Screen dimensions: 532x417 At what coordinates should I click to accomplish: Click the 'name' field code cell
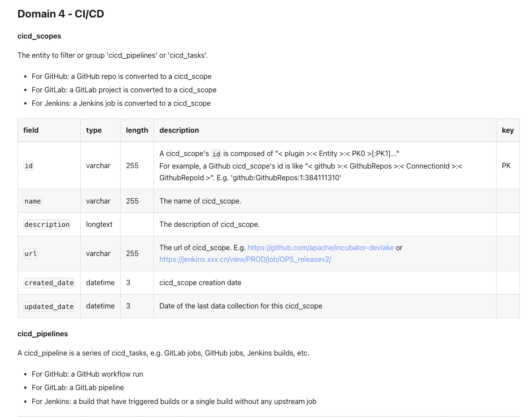[33, 201]
